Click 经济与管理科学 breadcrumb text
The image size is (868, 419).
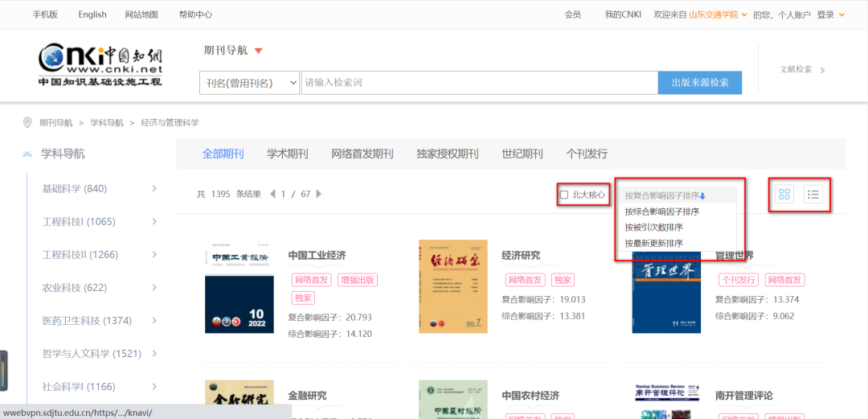coord(170,123)
